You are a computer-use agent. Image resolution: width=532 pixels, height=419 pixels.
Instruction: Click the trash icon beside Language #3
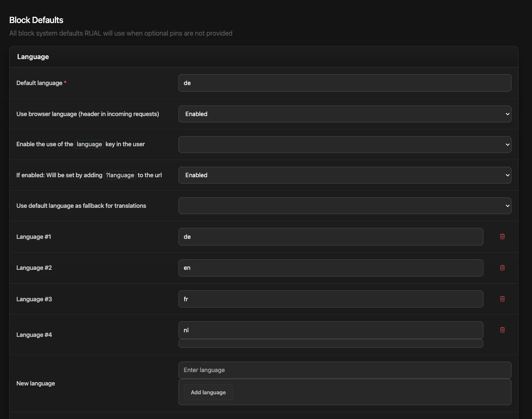coord(502,299)
